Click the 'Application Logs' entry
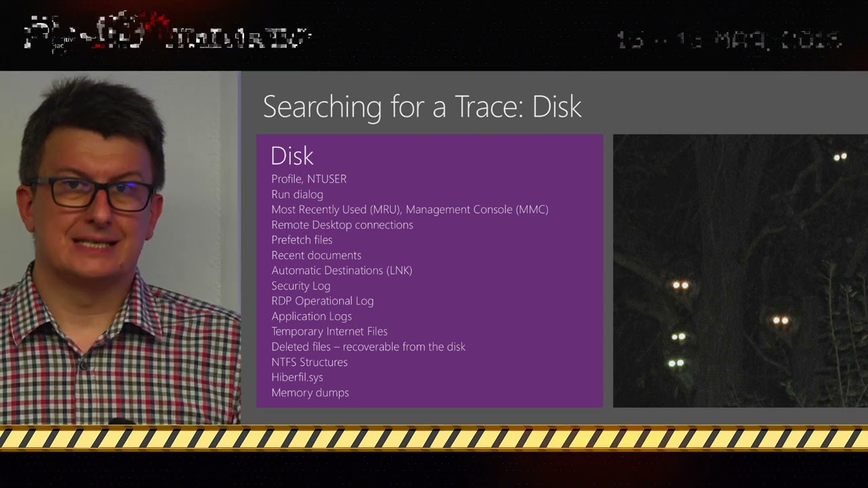 [x=311, y=316]
